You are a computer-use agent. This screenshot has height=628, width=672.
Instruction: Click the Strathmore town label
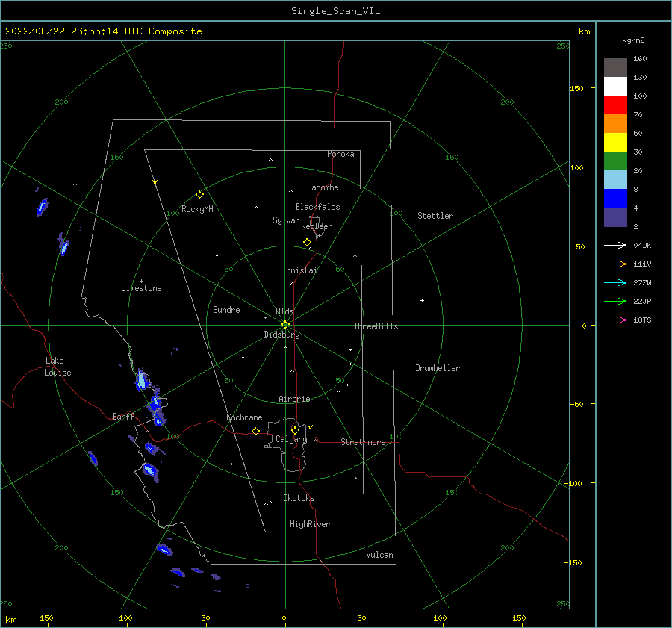(363, 442)
